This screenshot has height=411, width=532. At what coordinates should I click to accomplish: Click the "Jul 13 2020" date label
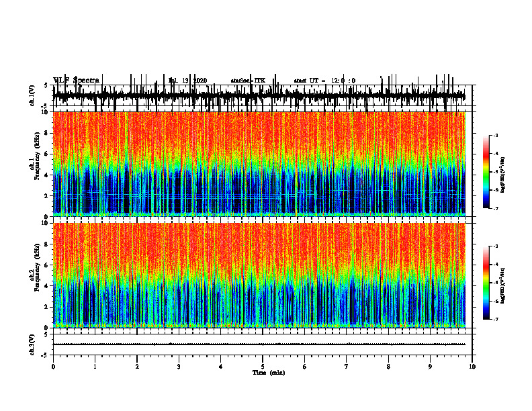(x=187, y=81)
